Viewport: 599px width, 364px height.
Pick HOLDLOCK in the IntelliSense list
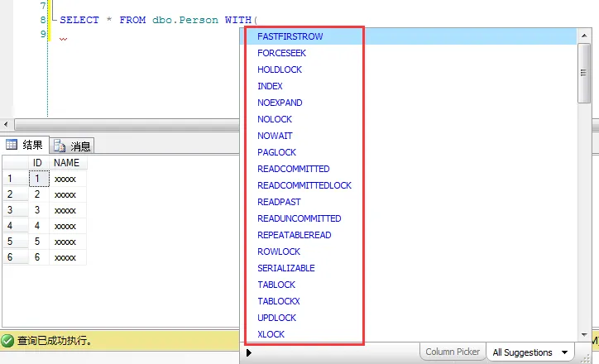pos(280,69)
